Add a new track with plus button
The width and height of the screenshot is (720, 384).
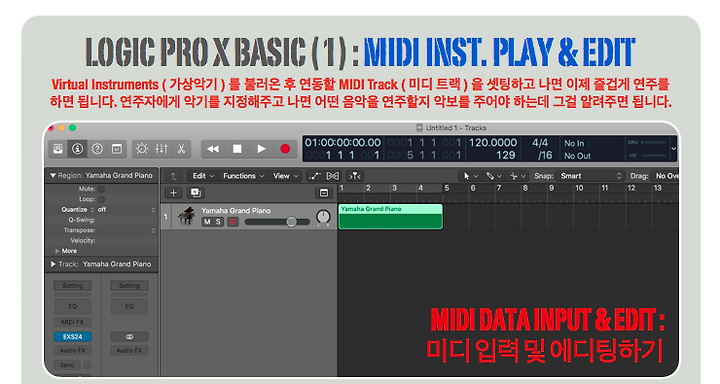pyautogui.click(x=174, y=193)
